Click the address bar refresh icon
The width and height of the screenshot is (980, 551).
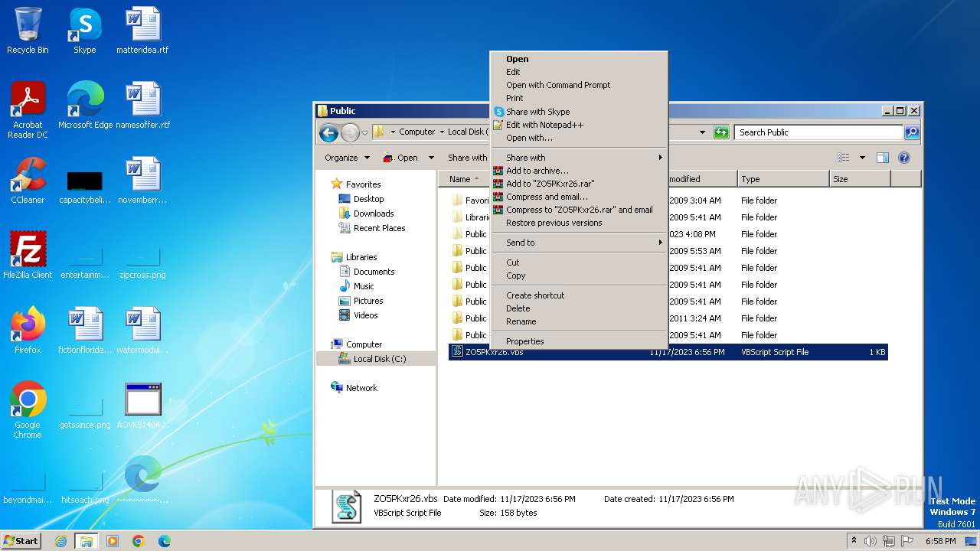720,132
